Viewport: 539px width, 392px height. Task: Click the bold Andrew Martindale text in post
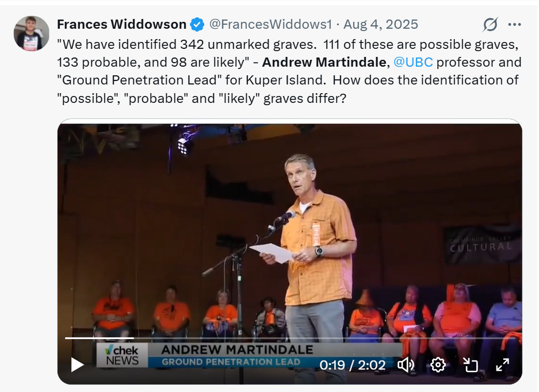[324, 62]
